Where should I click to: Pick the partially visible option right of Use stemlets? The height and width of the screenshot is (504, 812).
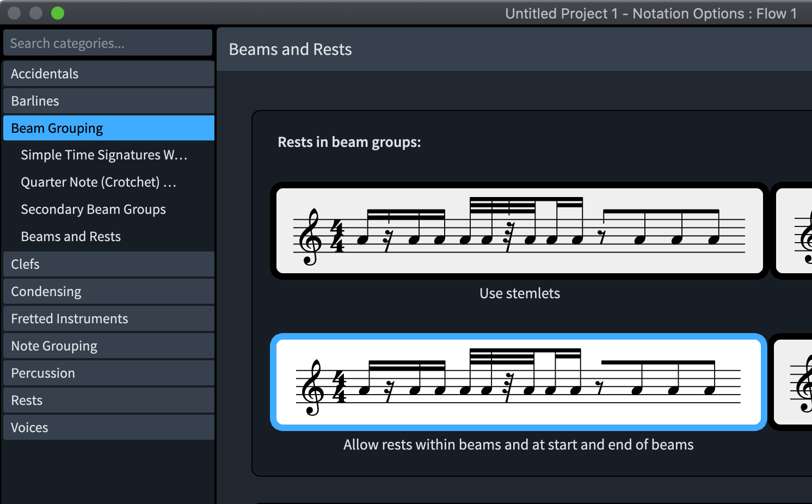click(x=793, y=231)
